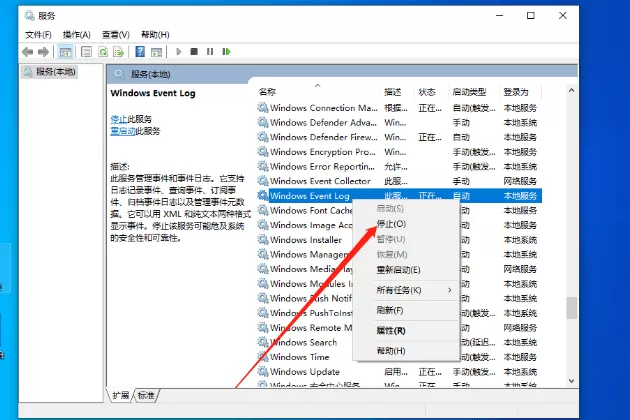
Task: Click the Pause service toolbar icon
Action: (210, 51)
